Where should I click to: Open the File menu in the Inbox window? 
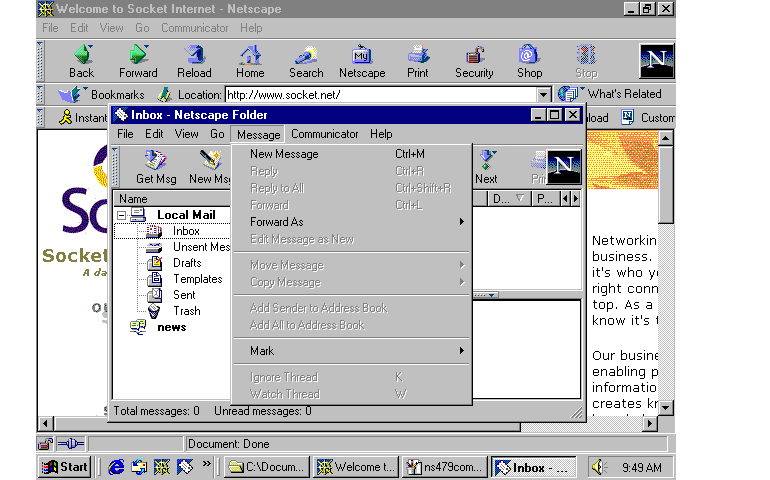tap(125, 134)
